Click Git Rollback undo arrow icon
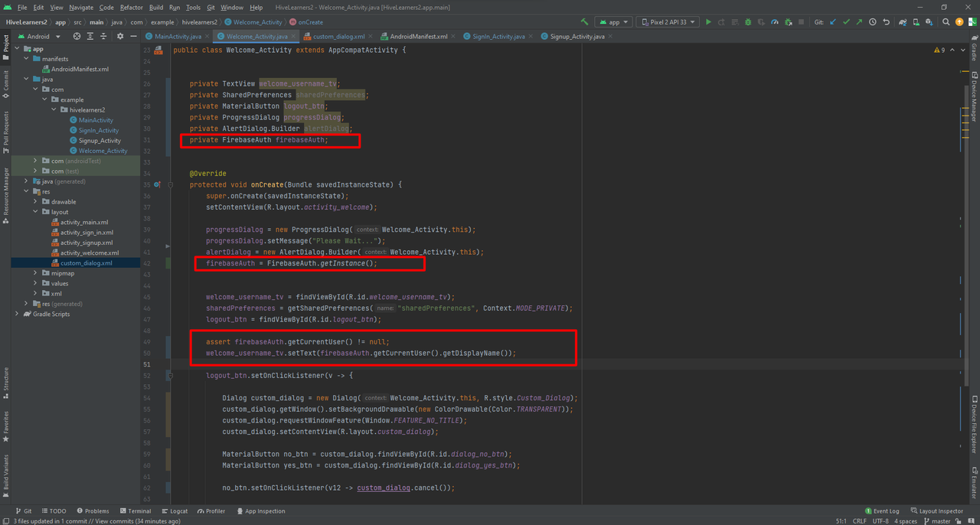 (x=886, y=22)
